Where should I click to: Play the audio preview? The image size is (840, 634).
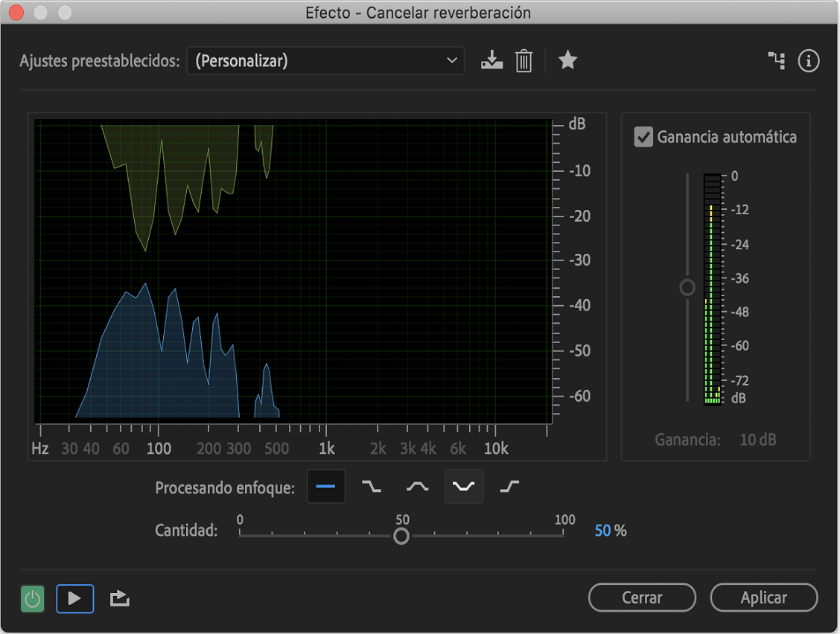75,599
